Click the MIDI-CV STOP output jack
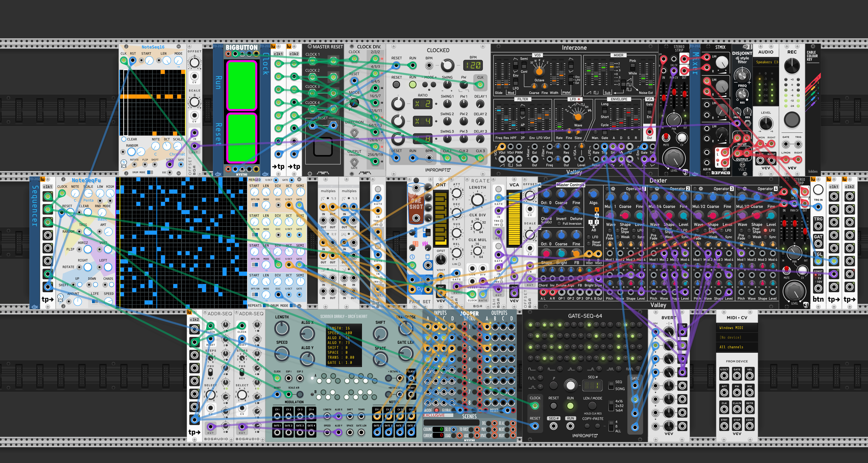The height and width of the screenshot is (463, 868). pos(737,426)
